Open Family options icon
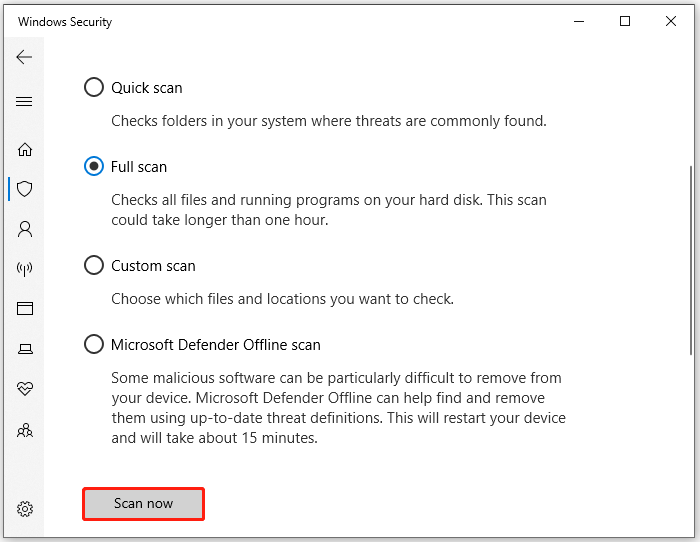The image size is (700, 542). [25, 430]
